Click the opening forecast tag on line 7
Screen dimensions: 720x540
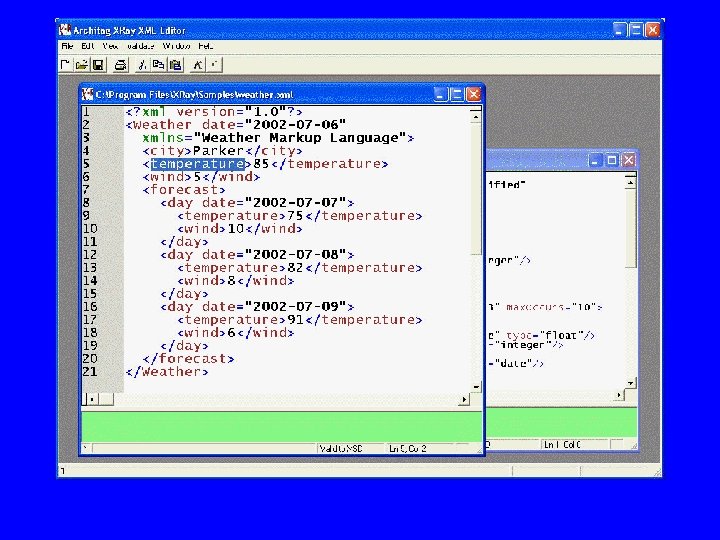[x=184, y=190]
